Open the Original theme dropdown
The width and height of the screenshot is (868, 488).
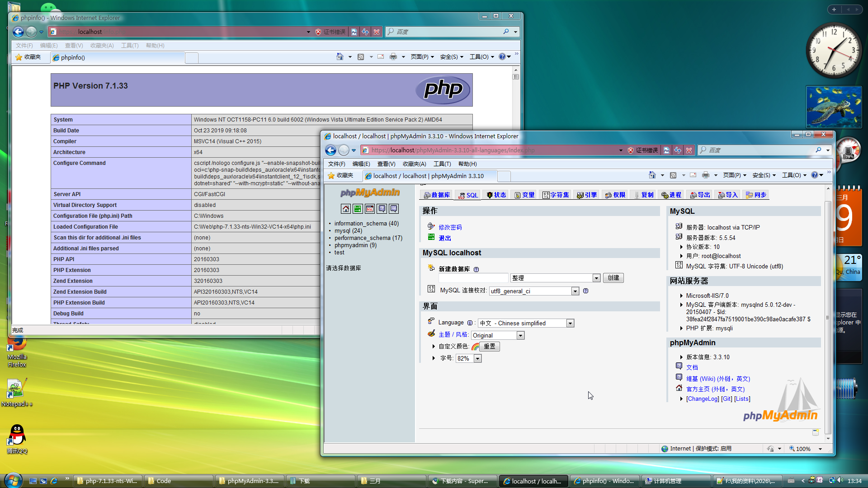pos(520,336)
